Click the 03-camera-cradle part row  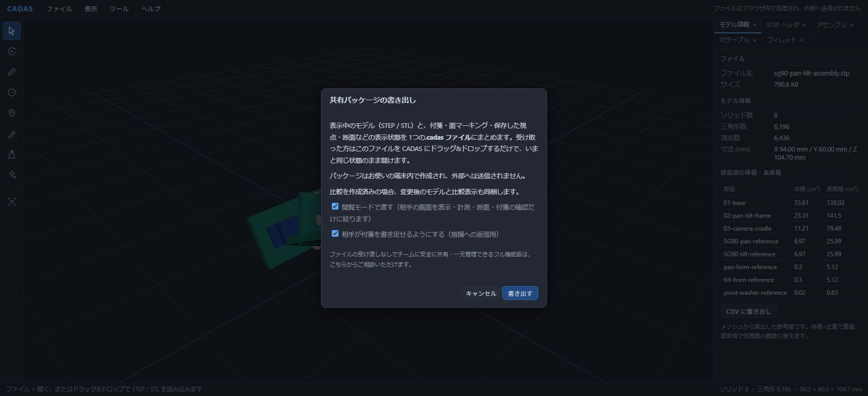[790, 229]
